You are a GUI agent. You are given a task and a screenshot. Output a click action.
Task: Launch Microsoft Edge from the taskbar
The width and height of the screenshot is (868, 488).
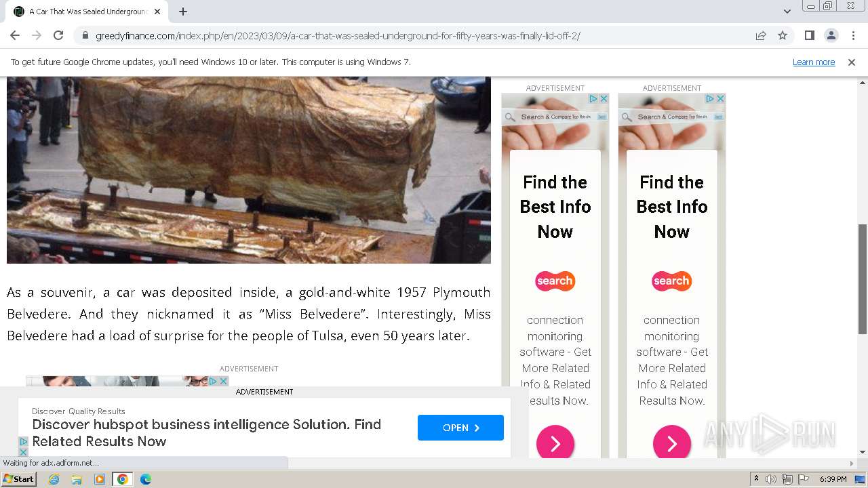[145, 479]
